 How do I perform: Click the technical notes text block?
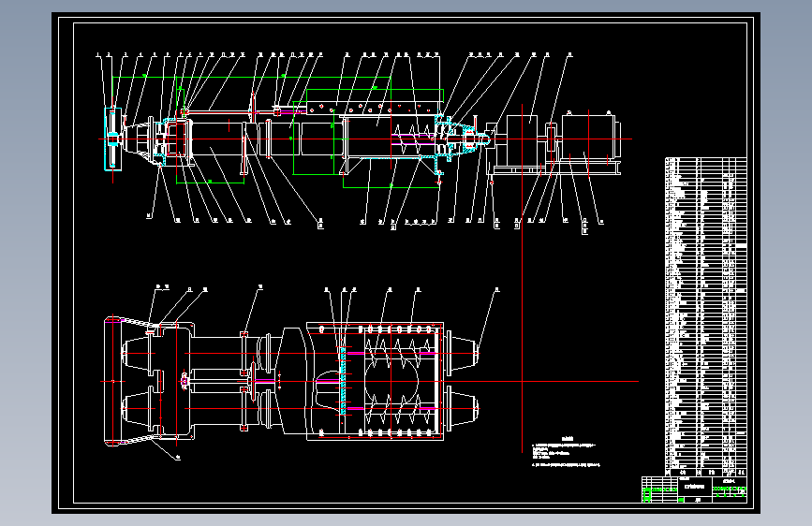pyautogui.click(x=566, y=452)
